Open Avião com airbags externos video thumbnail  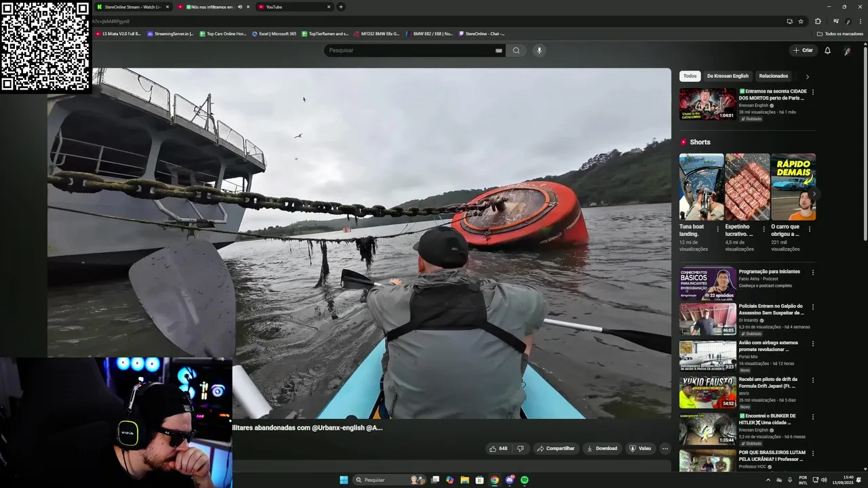click(708, 355)
